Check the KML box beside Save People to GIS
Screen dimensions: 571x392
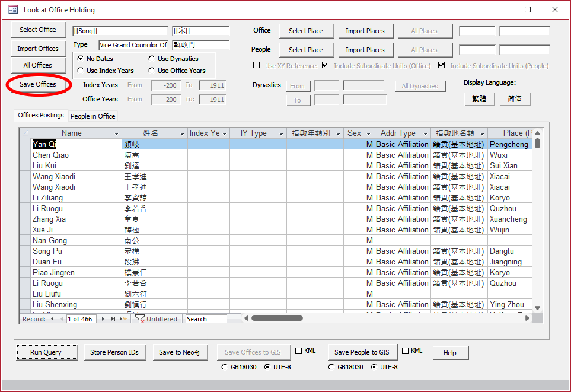(x=406, y=351)
